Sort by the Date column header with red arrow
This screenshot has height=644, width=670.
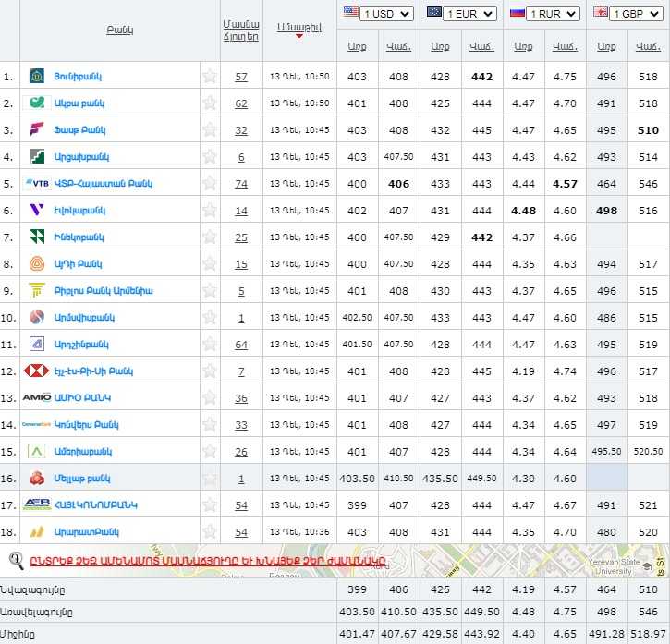point(299,28)
